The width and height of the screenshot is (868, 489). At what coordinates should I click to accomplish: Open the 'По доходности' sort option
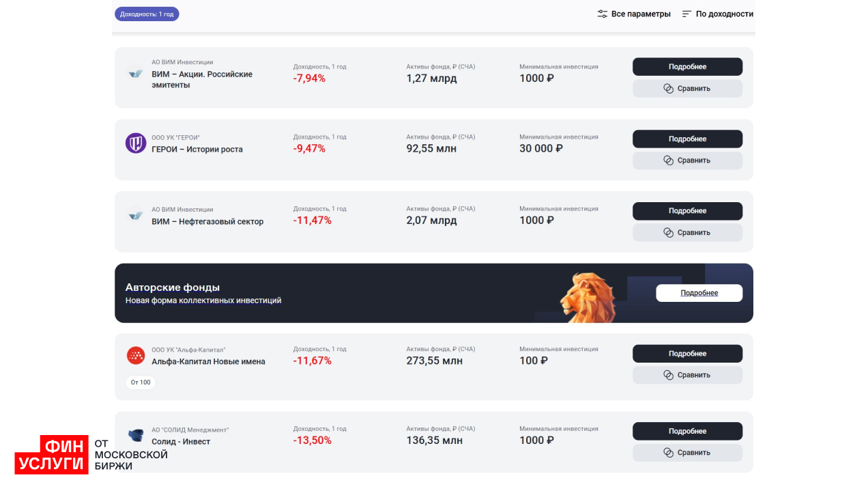(718, 14)
